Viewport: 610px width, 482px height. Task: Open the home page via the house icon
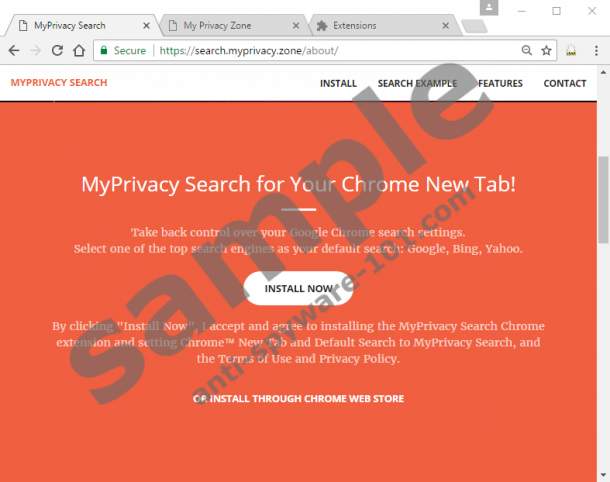79,50
